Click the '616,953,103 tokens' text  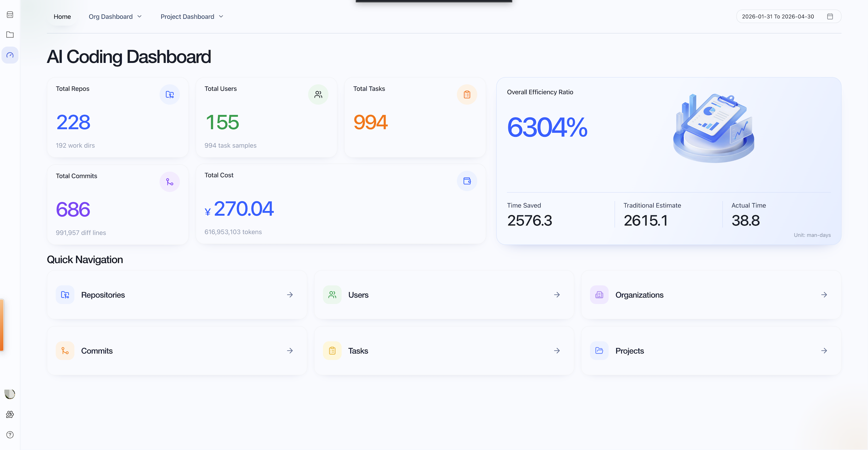[x=233, y=232]
